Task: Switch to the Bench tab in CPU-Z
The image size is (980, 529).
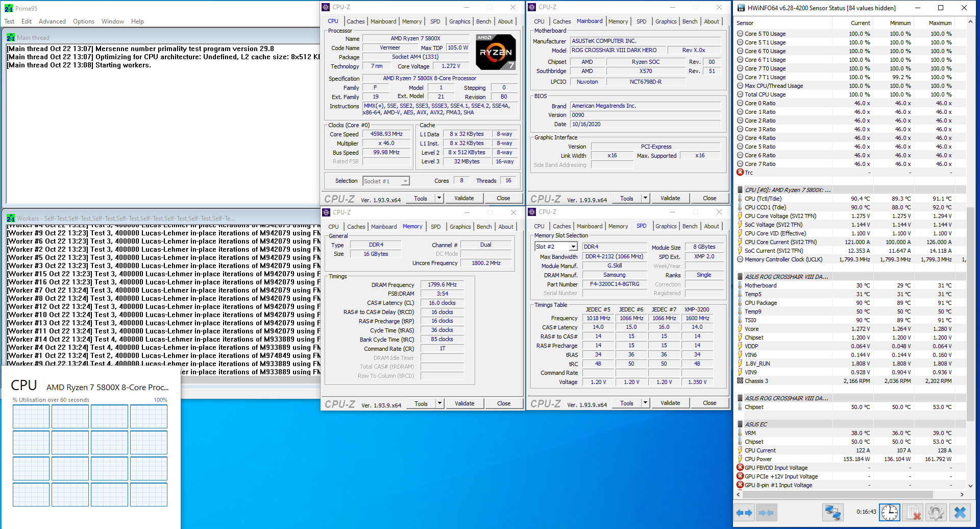Action: tap(483, 21)
